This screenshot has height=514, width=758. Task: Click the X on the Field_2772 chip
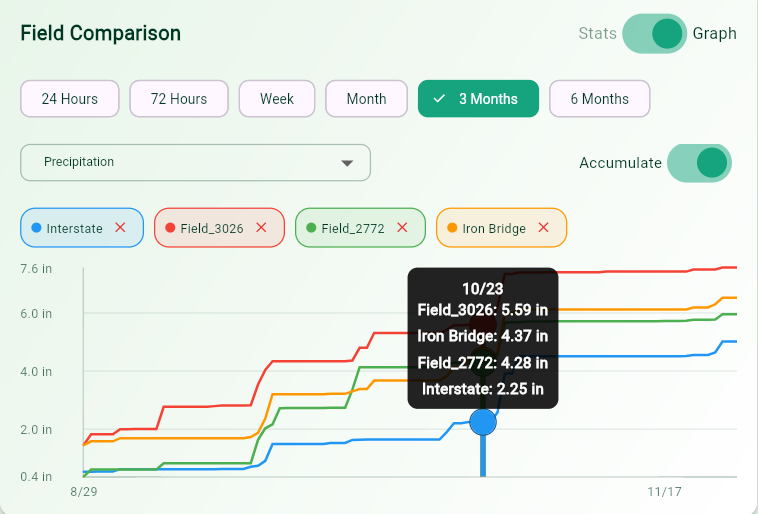point(402,228)
